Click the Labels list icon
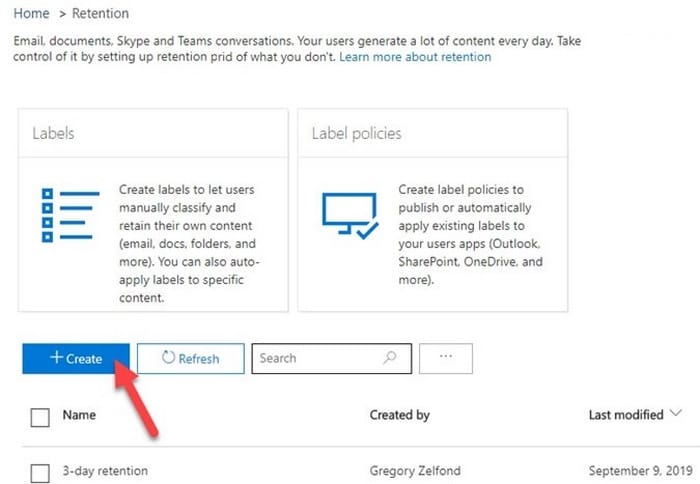Screen dimensions: 700x484 (x=71, y=215)
